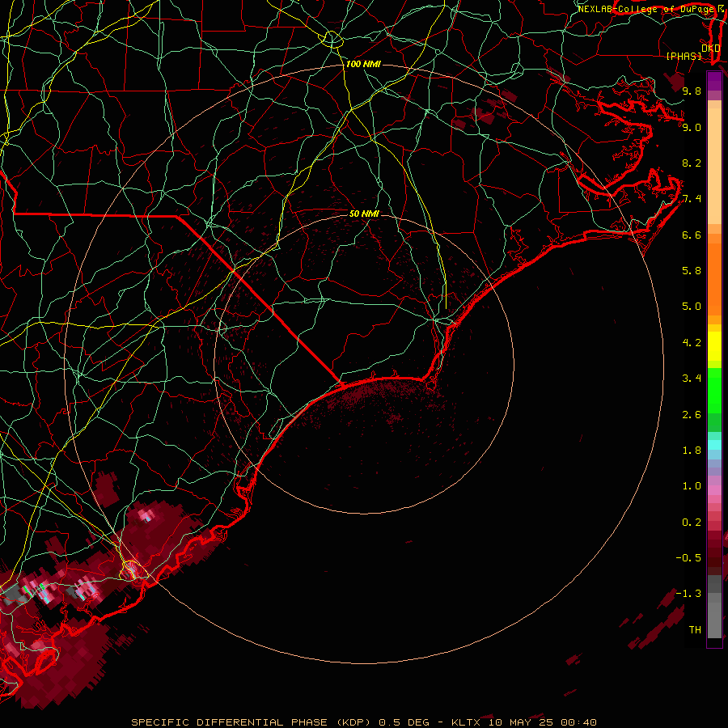Click the NEXLAB-College of DuPage label
728x728 pixels.
coord(645,9)
